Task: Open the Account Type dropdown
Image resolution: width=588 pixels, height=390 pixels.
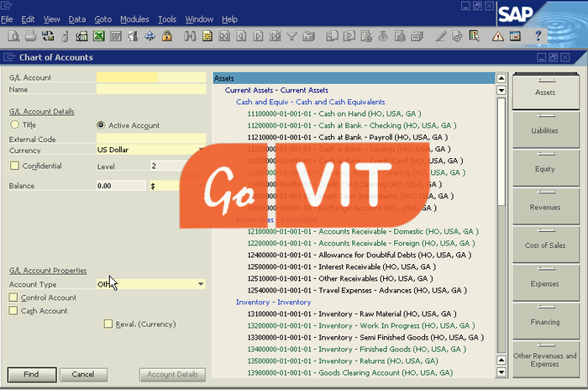Action: point(201,284)
